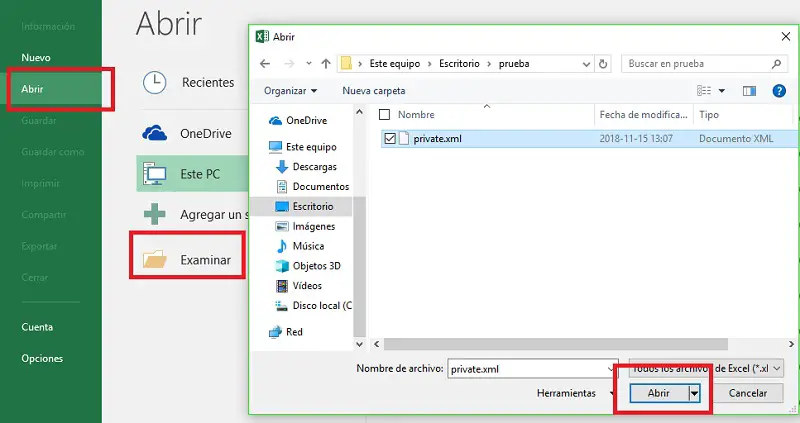Click the Cancelar button

(747, 393)
